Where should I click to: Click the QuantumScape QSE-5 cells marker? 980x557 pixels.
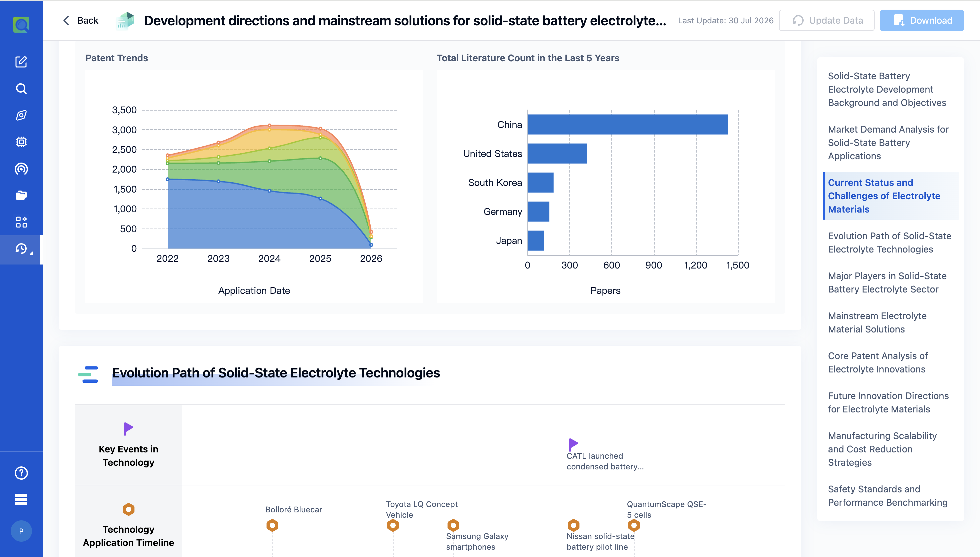[x=634, y=525]
